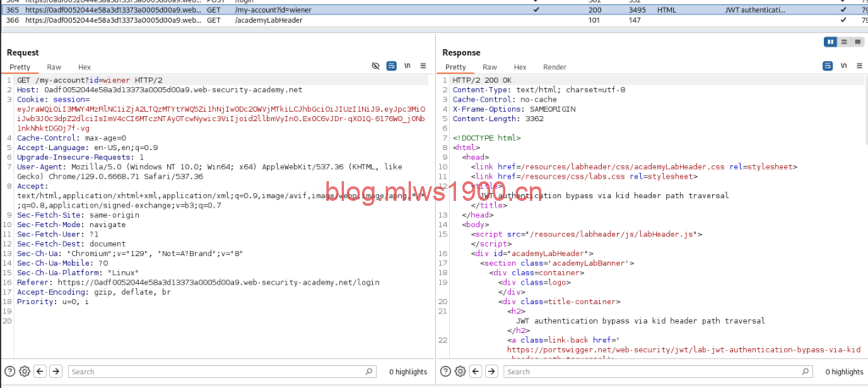Click the Referer header line
868x388 pixels.
[198, 282]
